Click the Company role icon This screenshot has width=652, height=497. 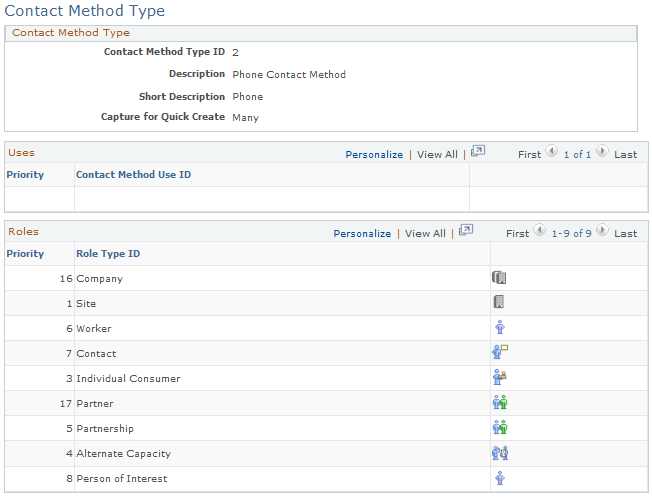[499, 277]
